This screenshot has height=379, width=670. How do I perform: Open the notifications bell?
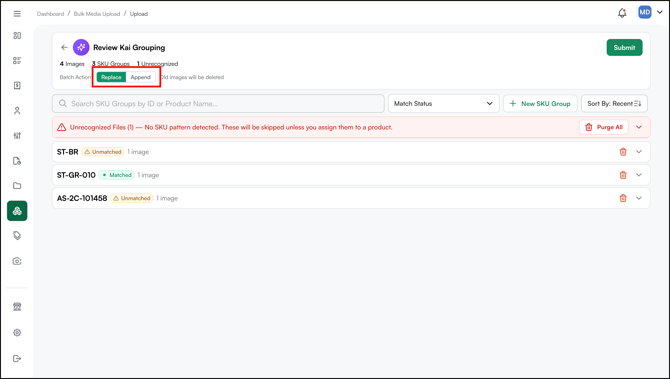(622, 13)
